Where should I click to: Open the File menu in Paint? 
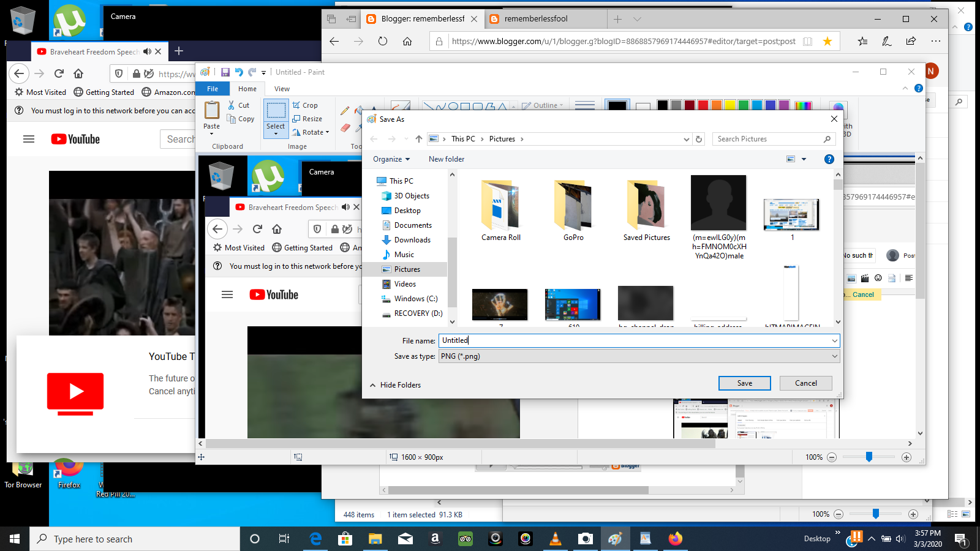pyautogui.click(x=213, y=89)
